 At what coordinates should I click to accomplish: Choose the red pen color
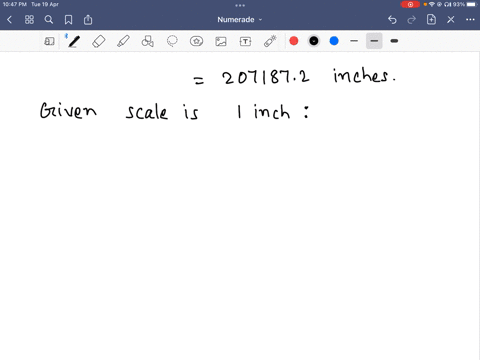tap(294, 41)
